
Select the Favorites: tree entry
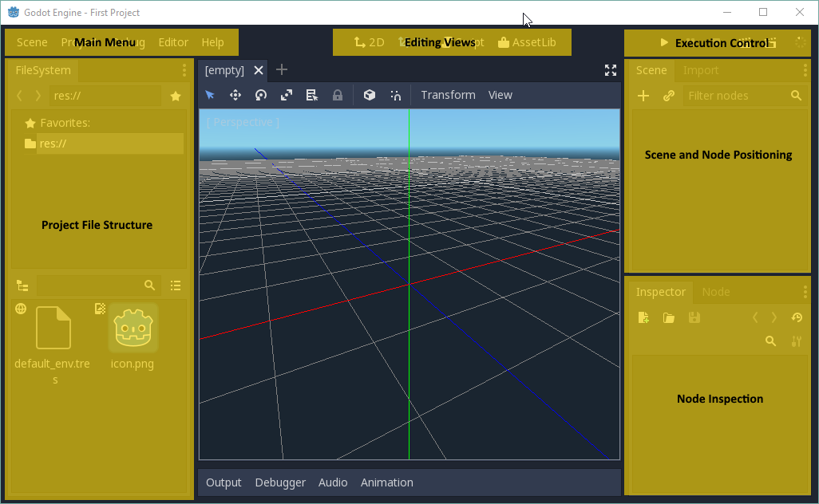coord(65,123)
